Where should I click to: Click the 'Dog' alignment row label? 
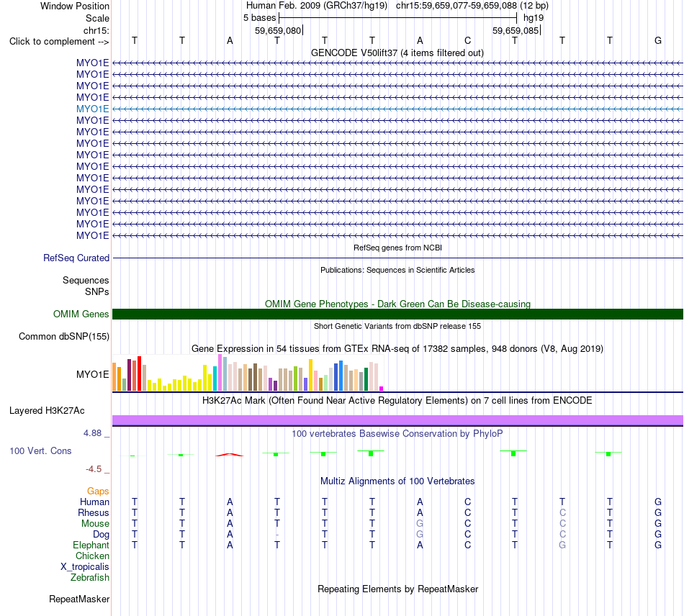101,535
